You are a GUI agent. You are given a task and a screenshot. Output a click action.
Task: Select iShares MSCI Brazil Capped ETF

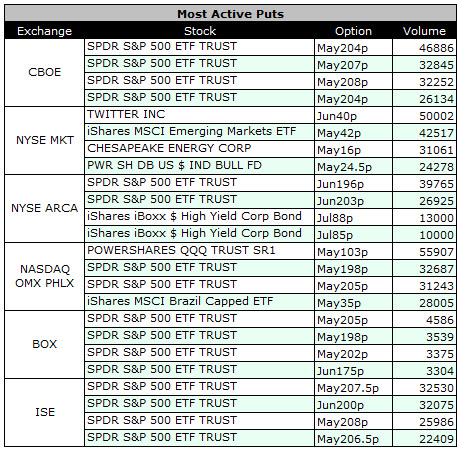click(x=180, y=301)
